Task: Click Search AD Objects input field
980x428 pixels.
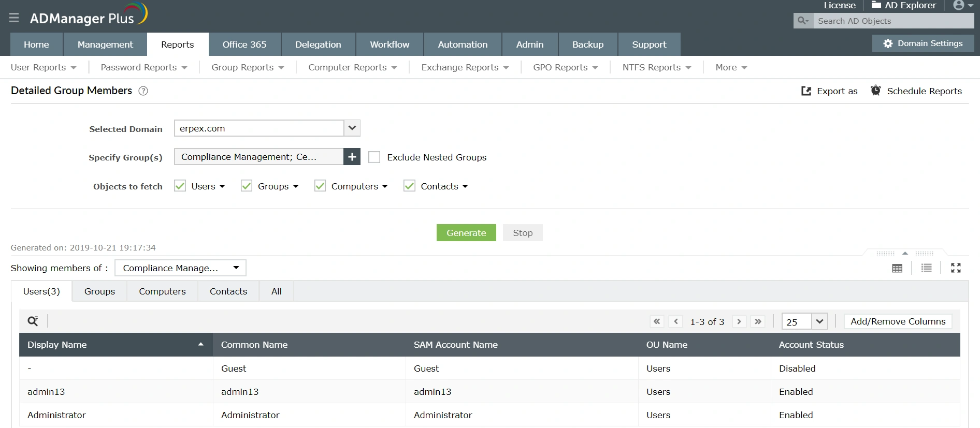Action: point(893,21)
